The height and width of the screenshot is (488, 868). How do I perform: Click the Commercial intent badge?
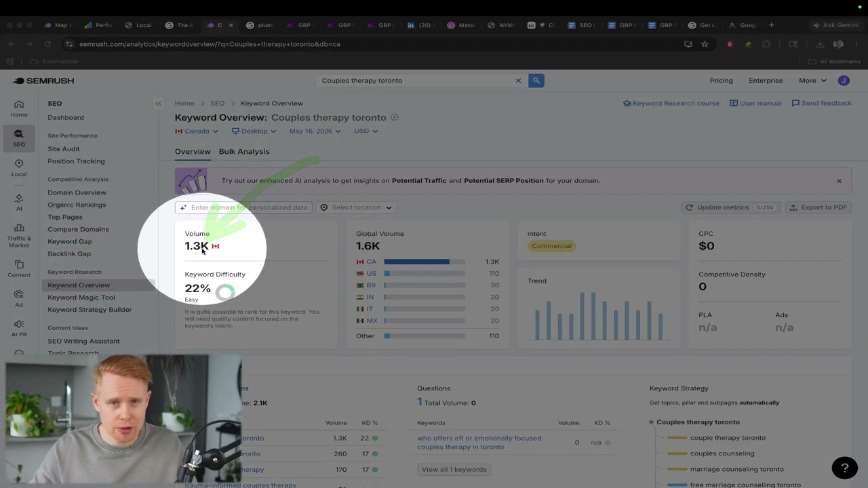tap(551, 246)
